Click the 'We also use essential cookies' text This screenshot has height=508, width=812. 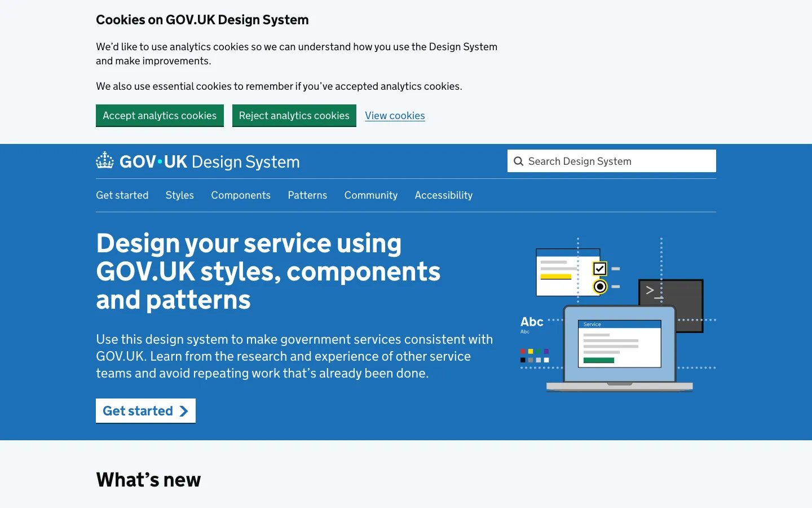(x=279, y=86)
